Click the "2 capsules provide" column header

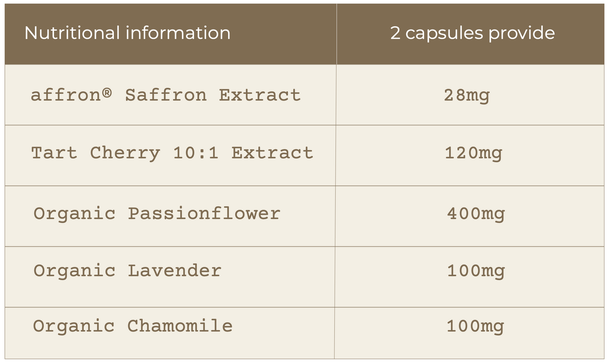tap(472, 33)
